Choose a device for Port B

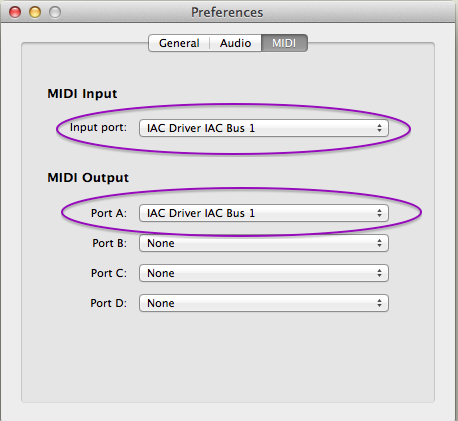point(264,243)
